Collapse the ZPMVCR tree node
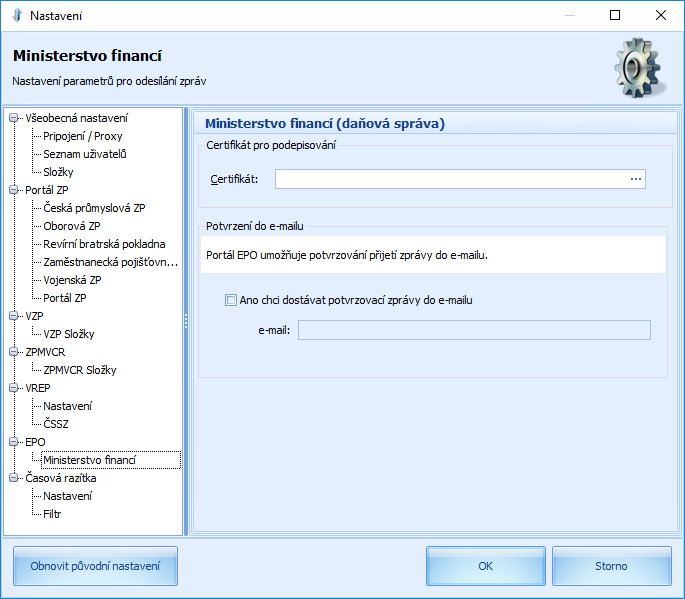 pyautogui.click(x=14, y=352)
